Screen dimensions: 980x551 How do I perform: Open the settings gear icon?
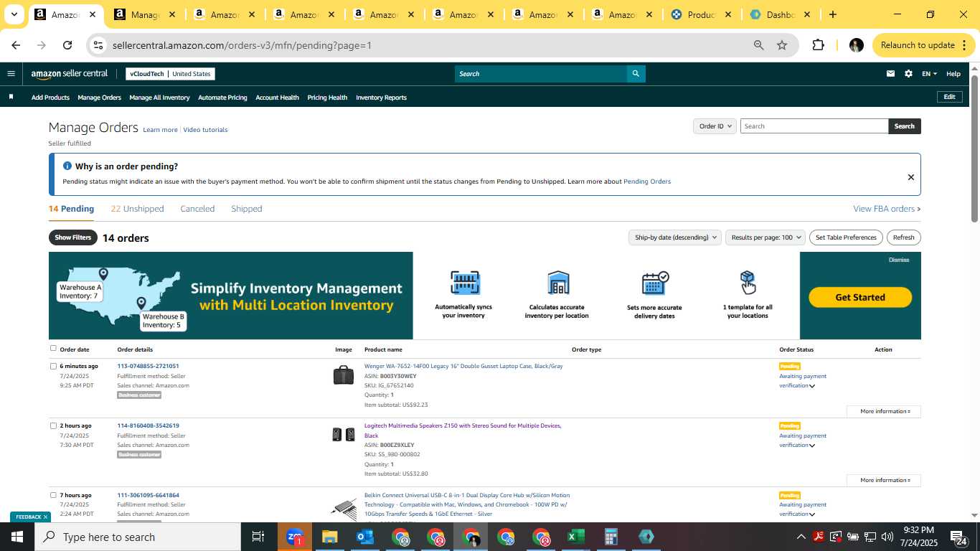pyautogui.click(x=908, y=73)
